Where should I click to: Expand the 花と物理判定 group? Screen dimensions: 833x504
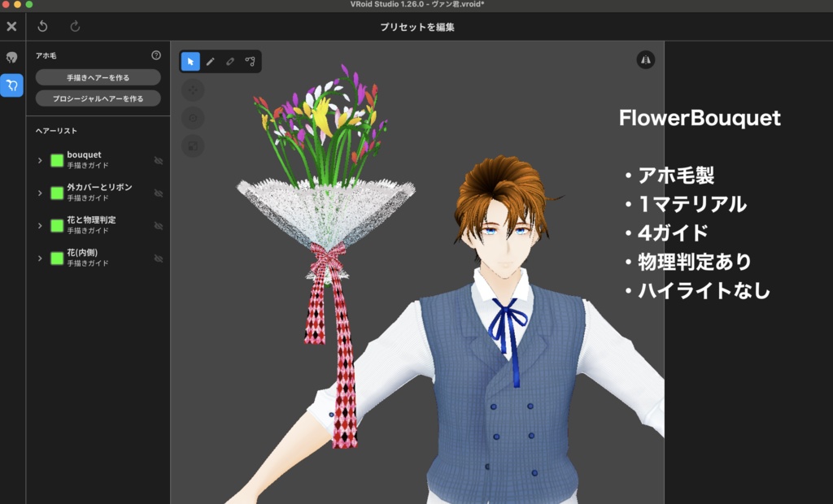[39, 226]
